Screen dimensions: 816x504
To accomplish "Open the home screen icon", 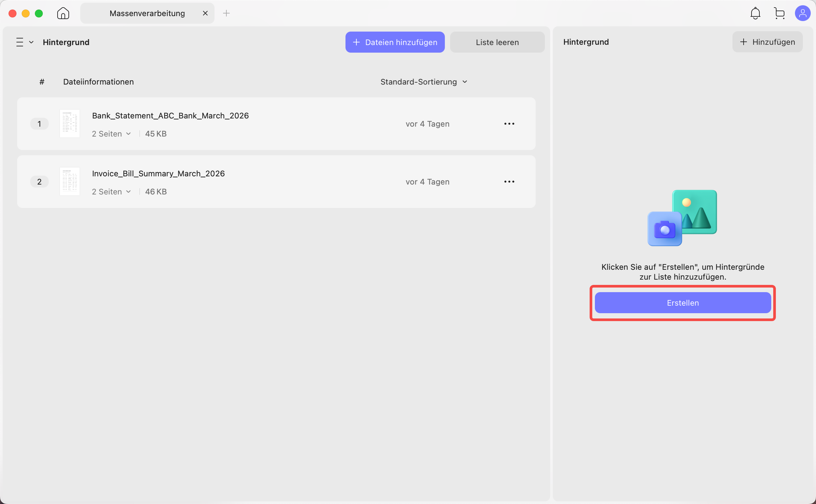I will 63,13.
